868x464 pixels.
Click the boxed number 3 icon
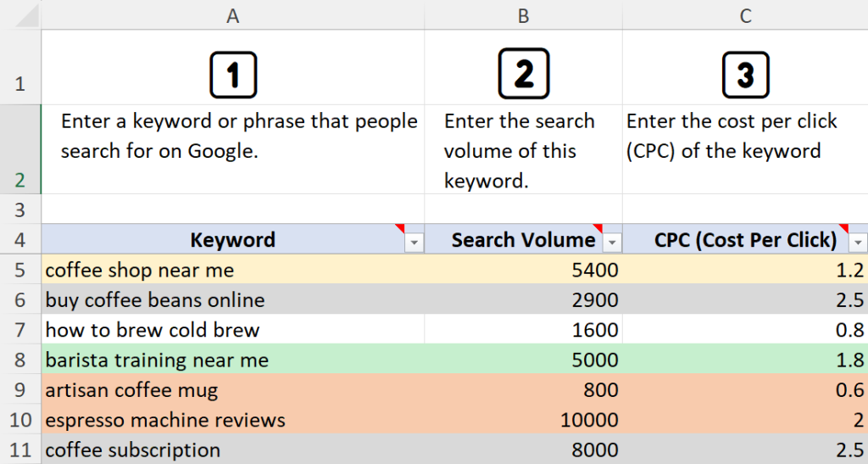tap(746, 75)
